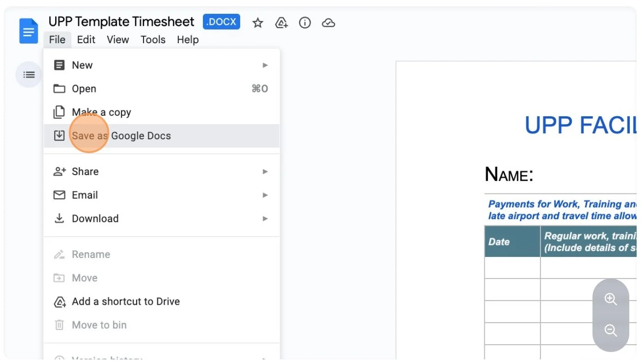Screen dimensions: 644x364
Task: Expand the Download submenu arrow
Action: pos(265,218)
